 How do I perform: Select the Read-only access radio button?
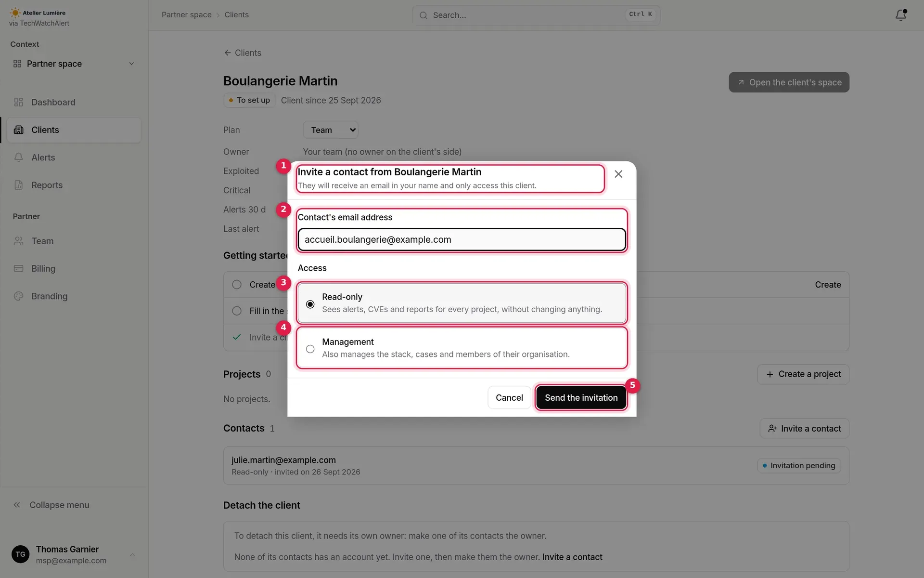point(310,304)
